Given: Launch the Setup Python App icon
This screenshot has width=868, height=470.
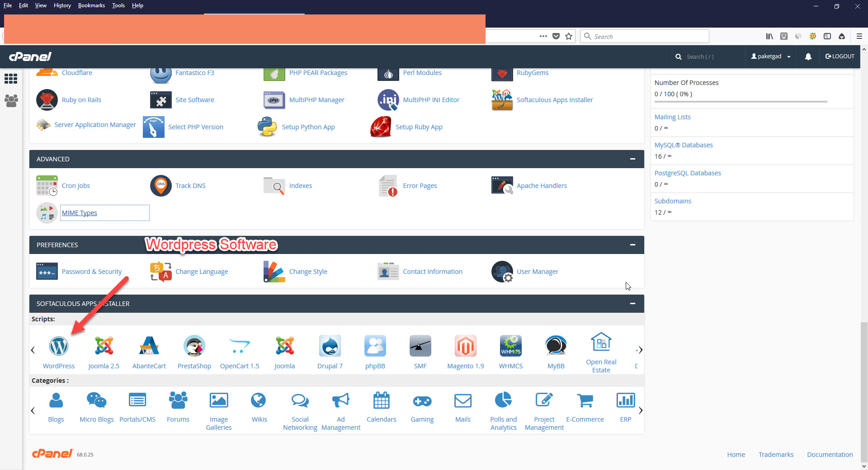Looking at the screenshot, I should point(267,127).
